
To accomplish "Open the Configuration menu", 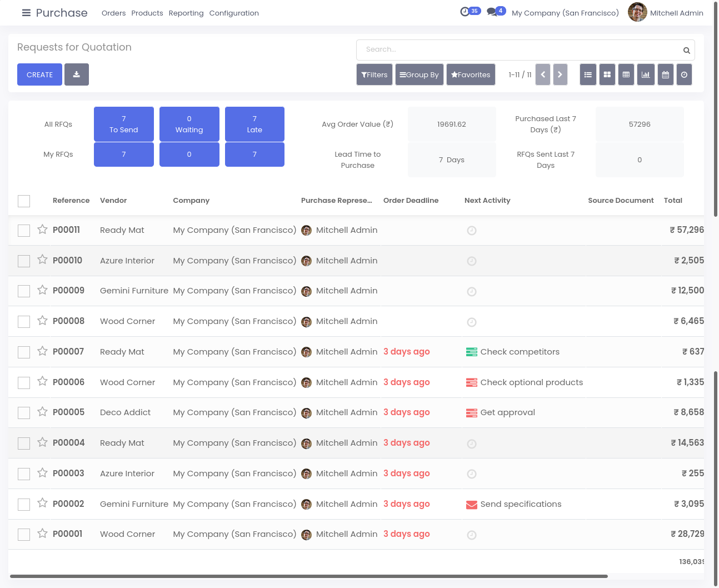I will click(234, 13).
